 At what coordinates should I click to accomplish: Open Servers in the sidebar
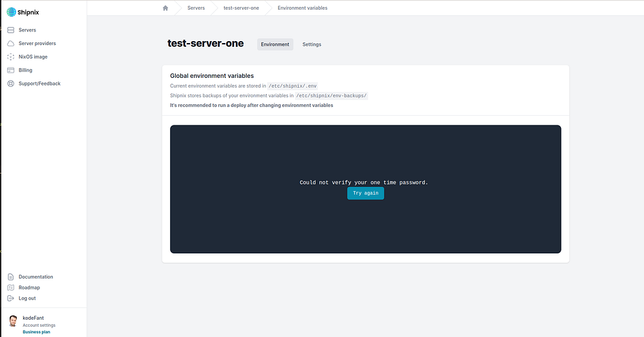(x=27, y=30)
